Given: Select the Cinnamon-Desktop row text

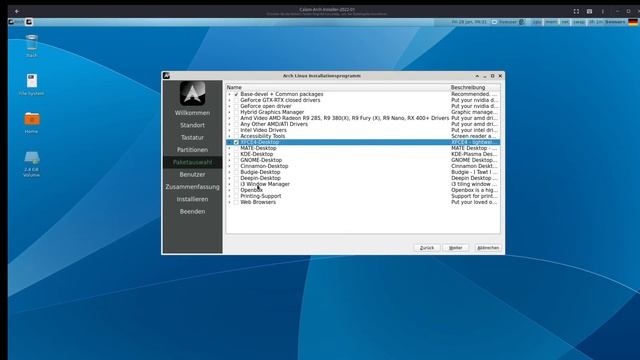Looking at the screenshot, I should pos(264,166).
